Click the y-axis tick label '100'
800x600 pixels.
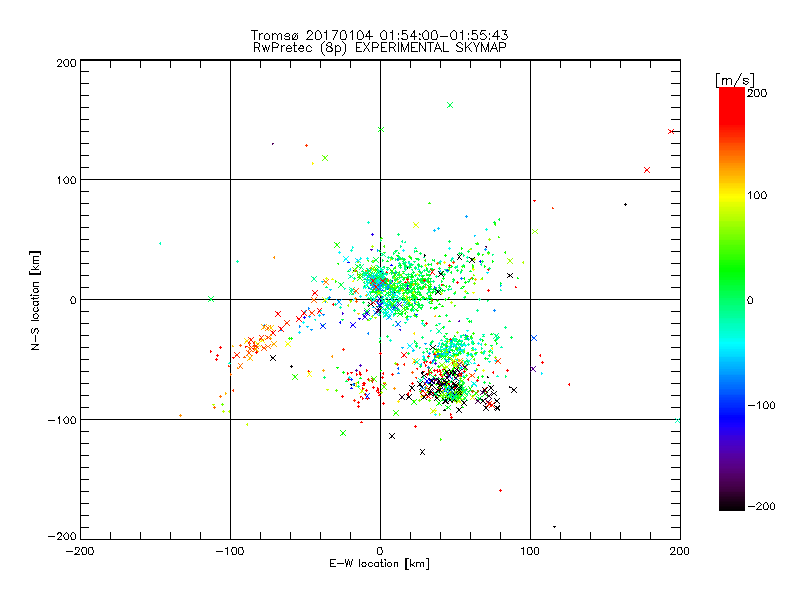click(x=66, y=180)
